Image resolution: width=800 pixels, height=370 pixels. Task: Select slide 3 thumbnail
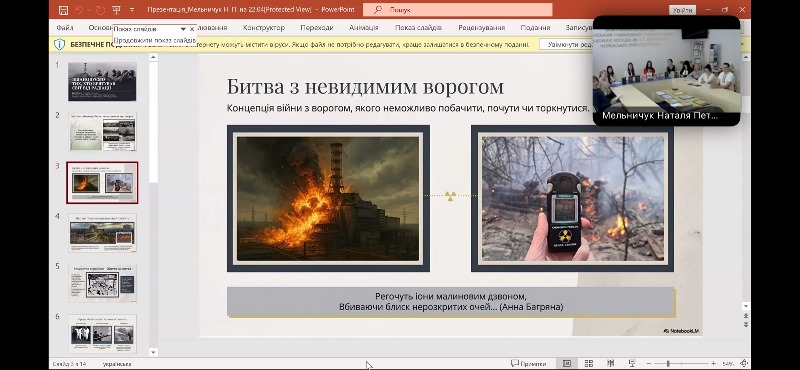[x=102, y=182]
